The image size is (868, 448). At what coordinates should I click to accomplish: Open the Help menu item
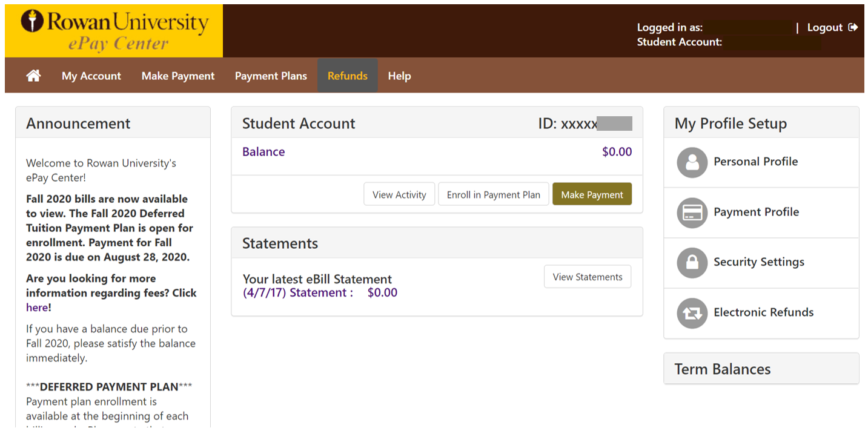(399, 76)
